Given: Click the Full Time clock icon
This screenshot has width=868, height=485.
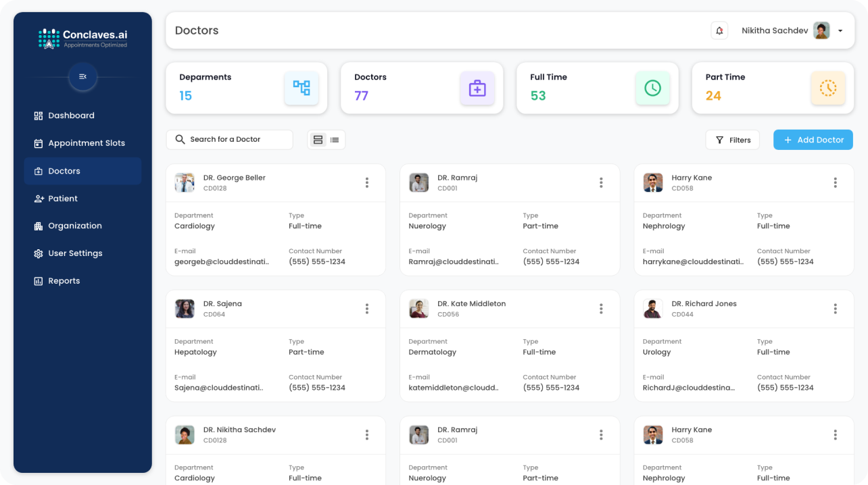Looking at the screenshot, I should click(x=652, y=88).
